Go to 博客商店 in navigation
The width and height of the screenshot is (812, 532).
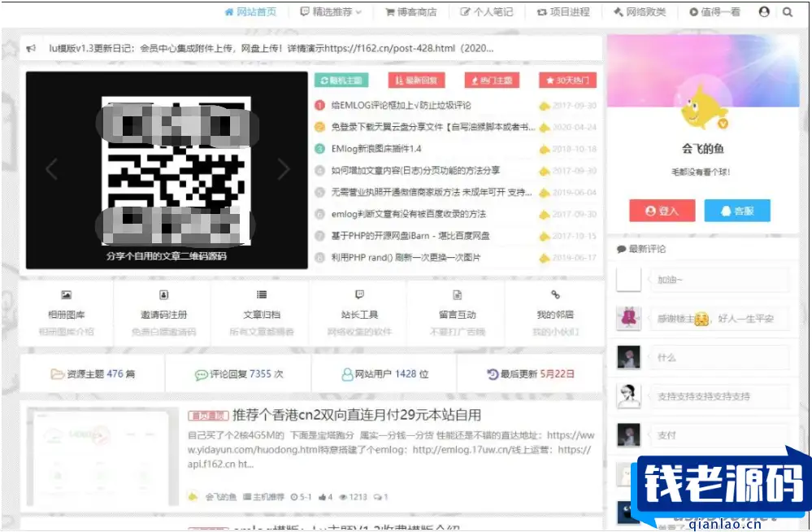(411, 12)
